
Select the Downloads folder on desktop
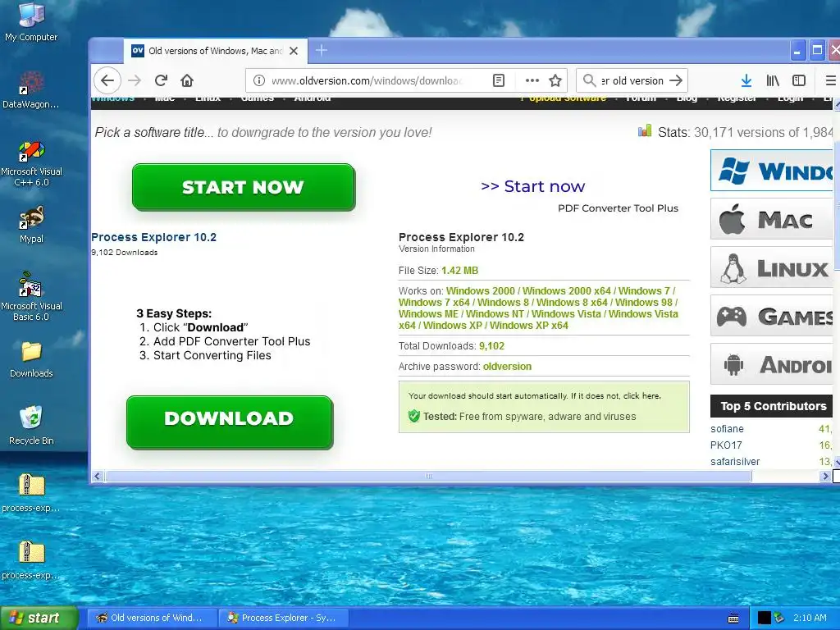(x=31, y=359)
